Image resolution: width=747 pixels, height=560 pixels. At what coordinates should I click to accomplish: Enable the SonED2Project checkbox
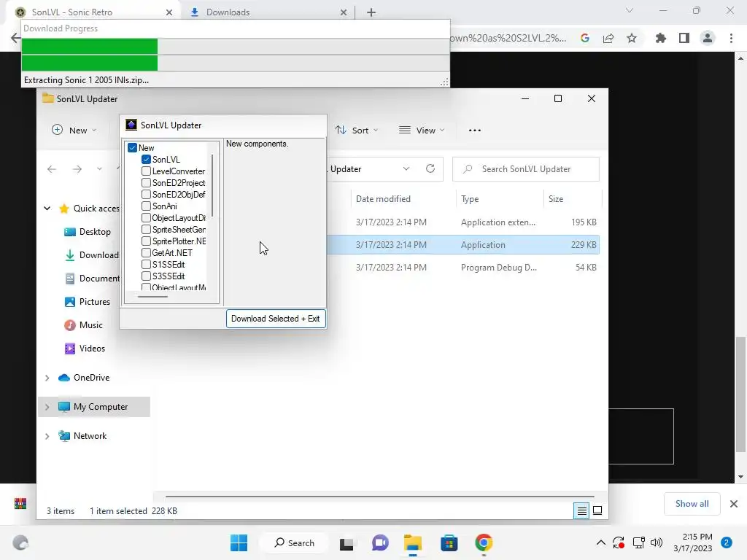146,183
